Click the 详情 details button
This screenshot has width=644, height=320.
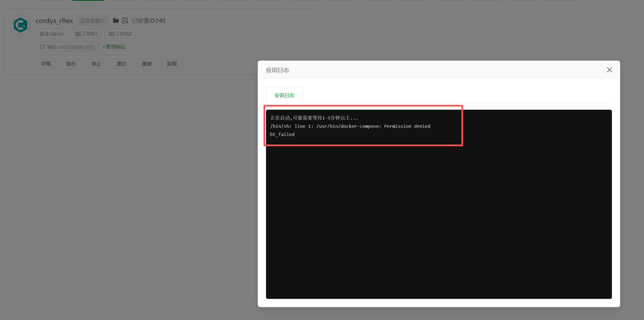click(46, 63)
